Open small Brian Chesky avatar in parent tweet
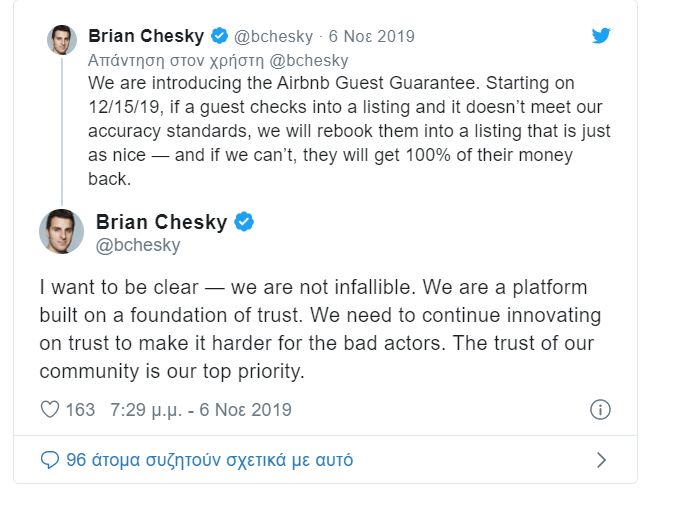This screenshot has width=676, height=518. (x=62, y=40)
